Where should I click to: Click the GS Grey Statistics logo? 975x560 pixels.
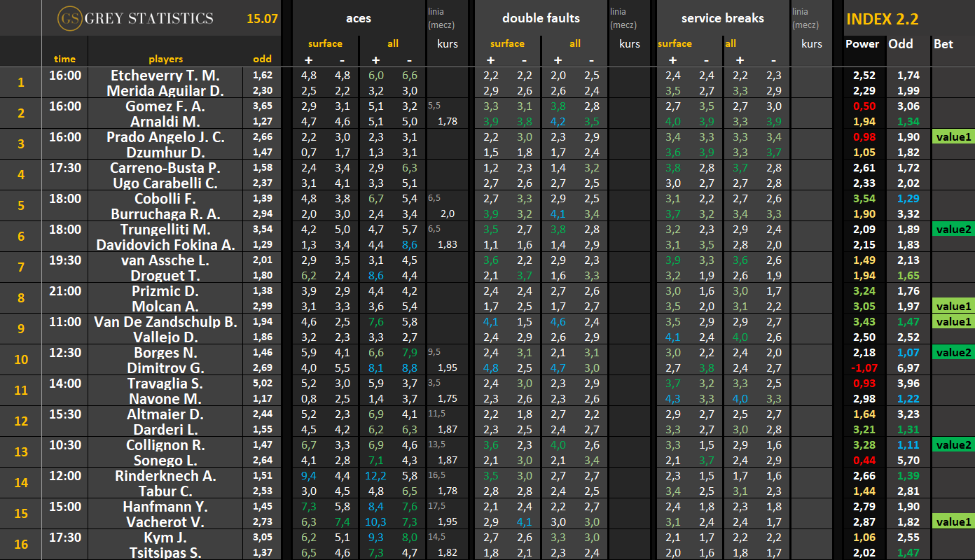(136, 18)
